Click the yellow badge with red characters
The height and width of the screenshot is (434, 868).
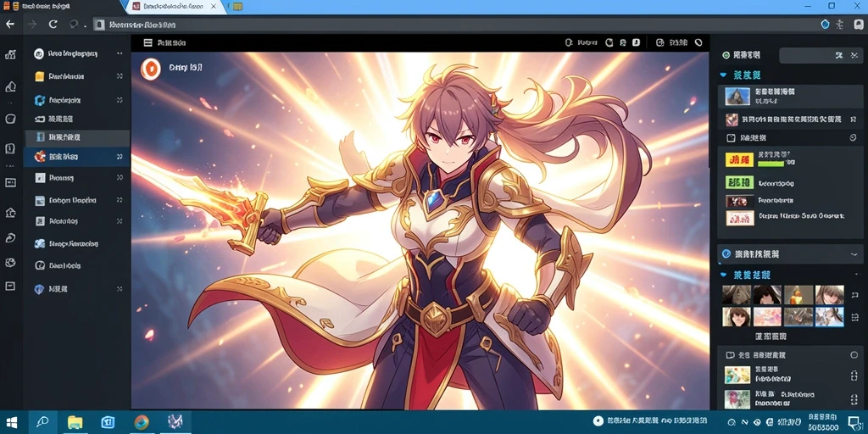coord(739,160)
